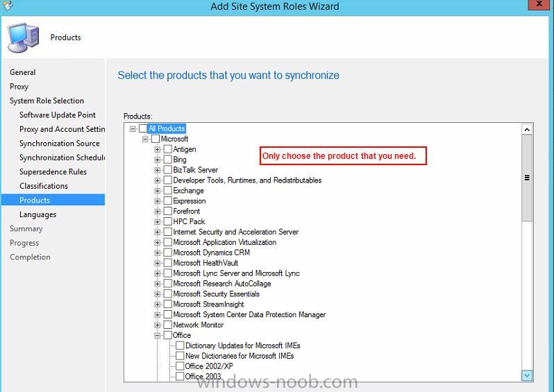Screen dimensions: 554x392
Task: Expand the HPC Pack node
Action: click(158, 222)
